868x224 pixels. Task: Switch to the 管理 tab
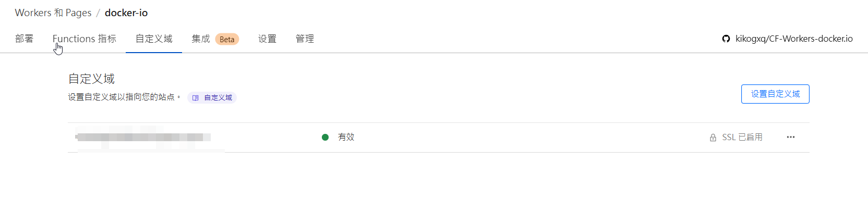coord(305,39)
